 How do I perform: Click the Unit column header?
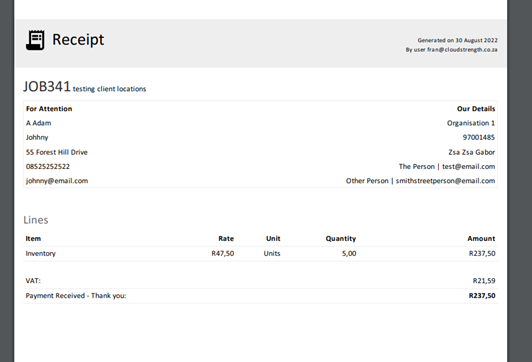coord(273,239)
